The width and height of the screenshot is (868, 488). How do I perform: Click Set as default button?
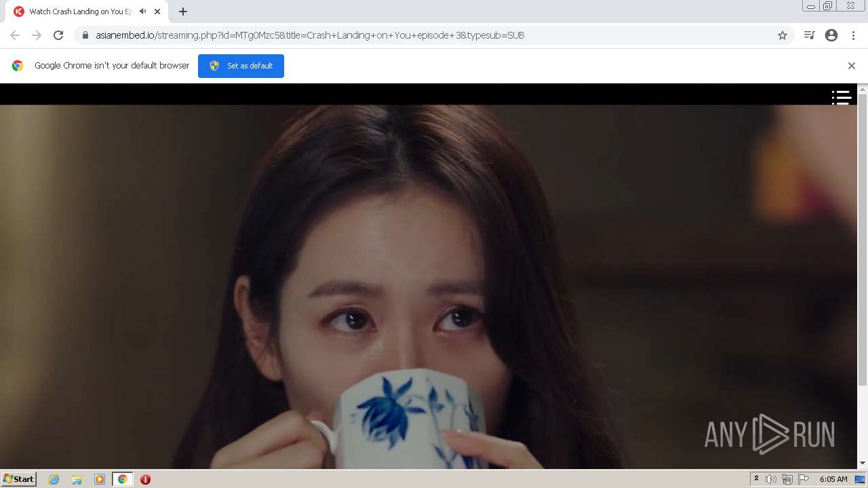pyautogui.click(x=241, y=66)
